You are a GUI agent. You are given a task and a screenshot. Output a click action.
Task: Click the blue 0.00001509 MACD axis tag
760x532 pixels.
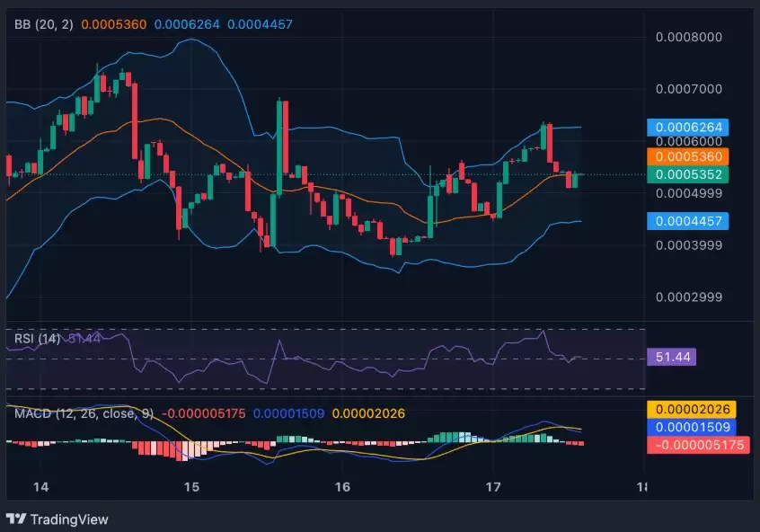pyautogui.click(x=690, y=427)
